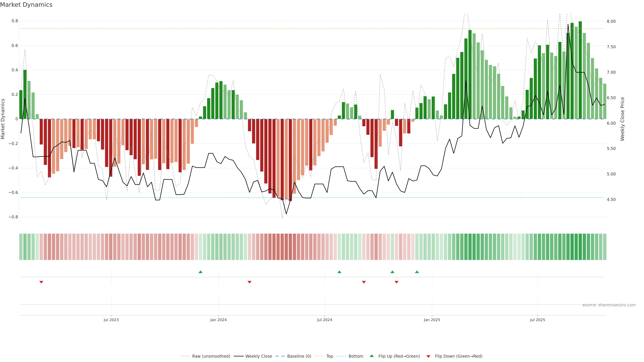Toggle the Top threshold legend entry
This screenshot has height=362, width=644.
pos(330,356)
